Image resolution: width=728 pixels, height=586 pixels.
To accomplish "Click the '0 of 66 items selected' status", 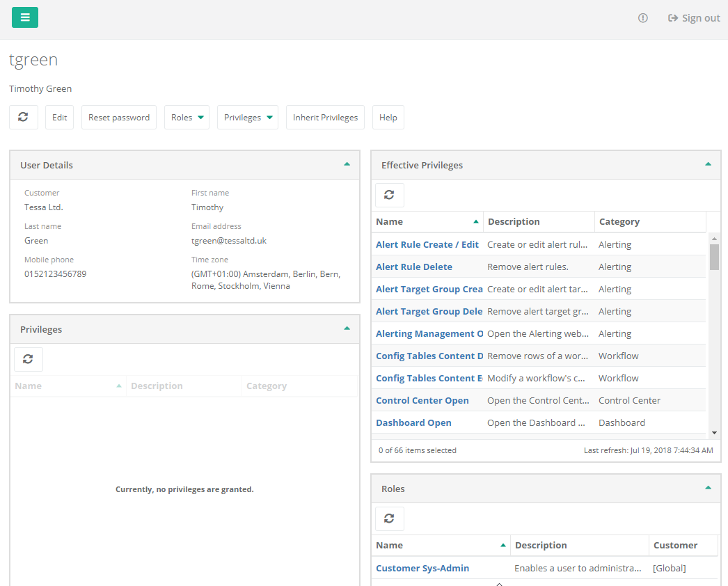I will [x=418, y=450].
